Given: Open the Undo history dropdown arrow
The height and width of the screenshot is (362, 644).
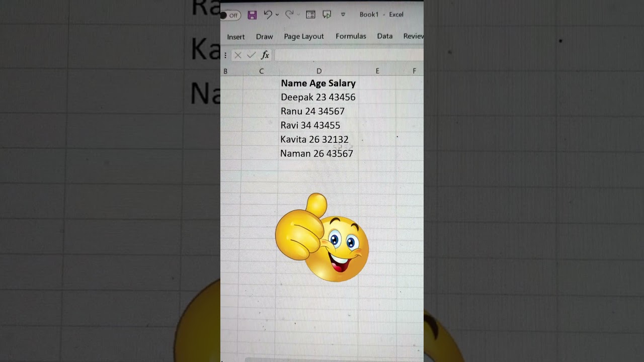Looking at the screenshot, I should point(277,15).
